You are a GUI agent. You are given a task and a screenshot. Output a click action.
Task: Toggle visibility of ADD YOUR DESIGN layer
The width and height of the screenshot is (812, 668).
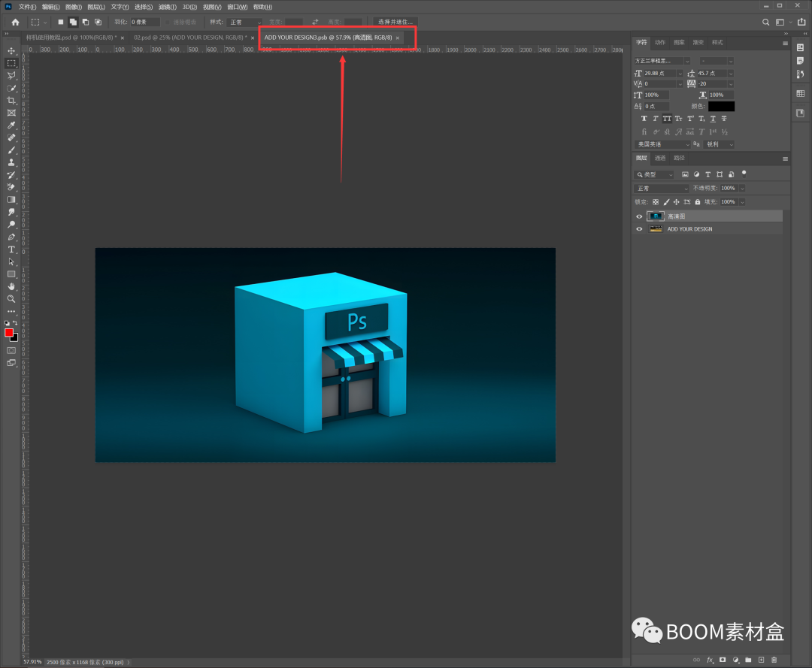[639, 229]
